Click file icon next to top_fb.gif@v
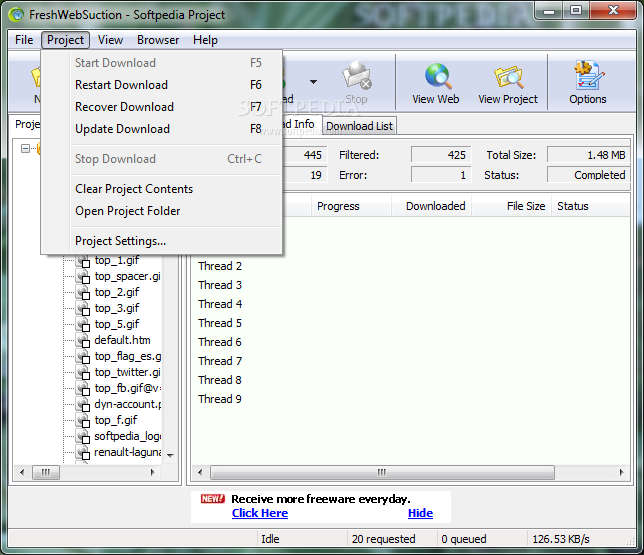Screen dimensions: 644x555 coord(83,389)
